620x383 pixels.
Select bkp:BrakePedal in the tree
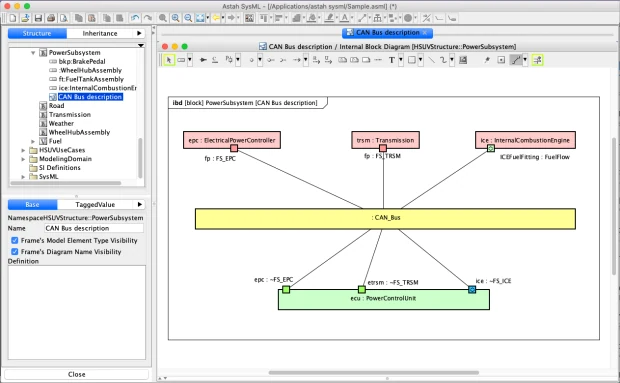82,61
